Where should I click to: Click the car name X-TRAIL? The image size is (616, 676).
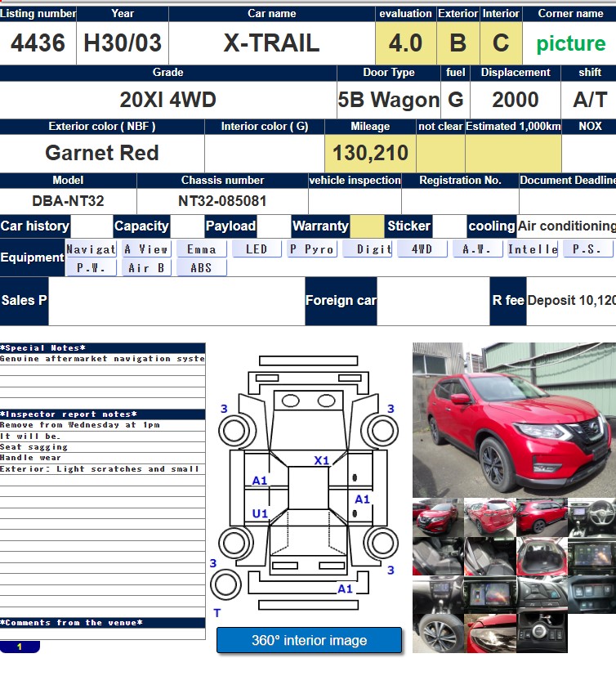pos(271,43)
